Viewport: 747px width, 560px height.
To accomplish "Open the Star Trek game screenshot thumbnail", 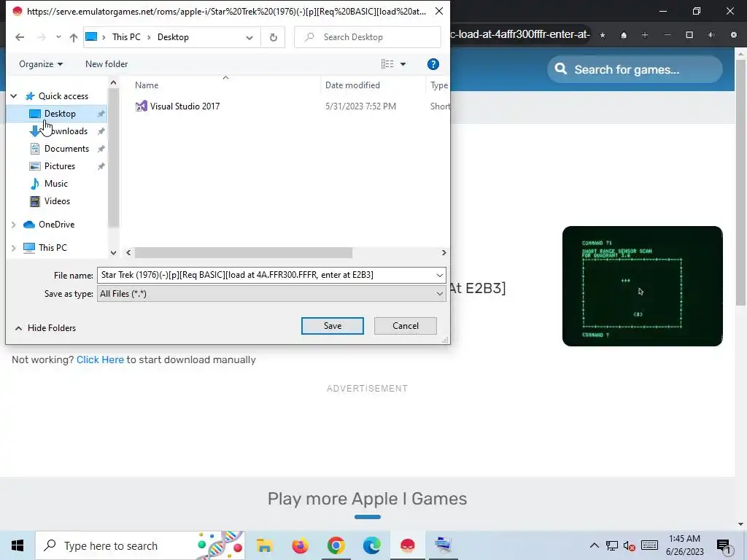I will pos(642,286).
